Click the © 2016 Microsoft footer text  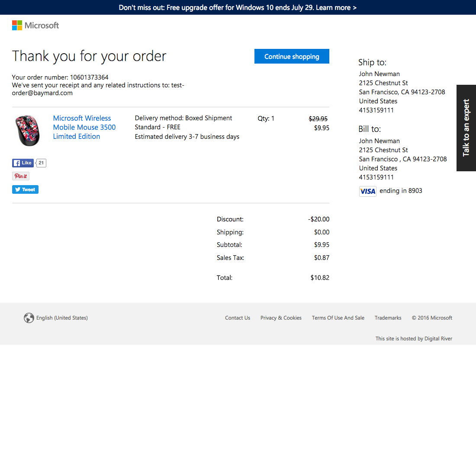[432, 317]
